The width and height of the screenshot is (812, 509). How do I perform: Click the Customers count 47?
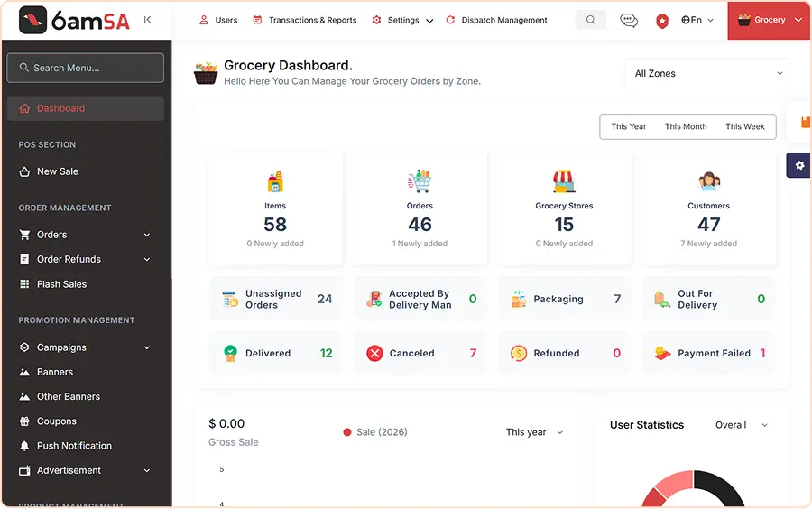[708, 225]
